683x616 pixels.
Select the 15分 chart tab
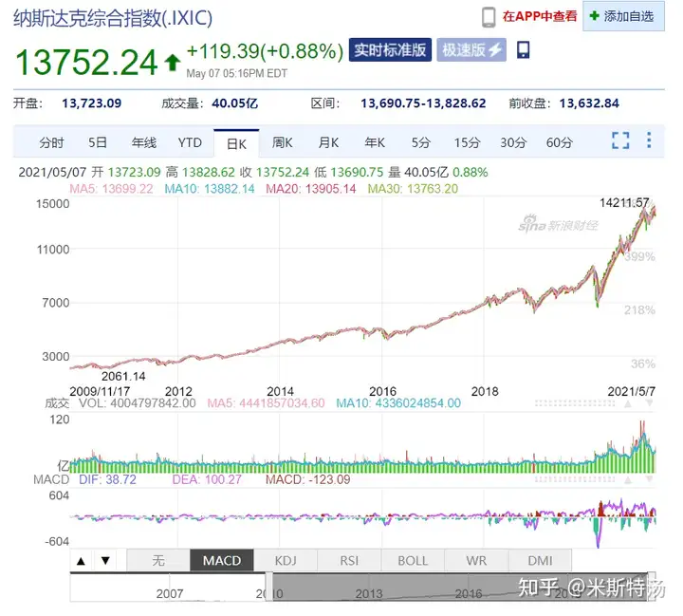467,142
